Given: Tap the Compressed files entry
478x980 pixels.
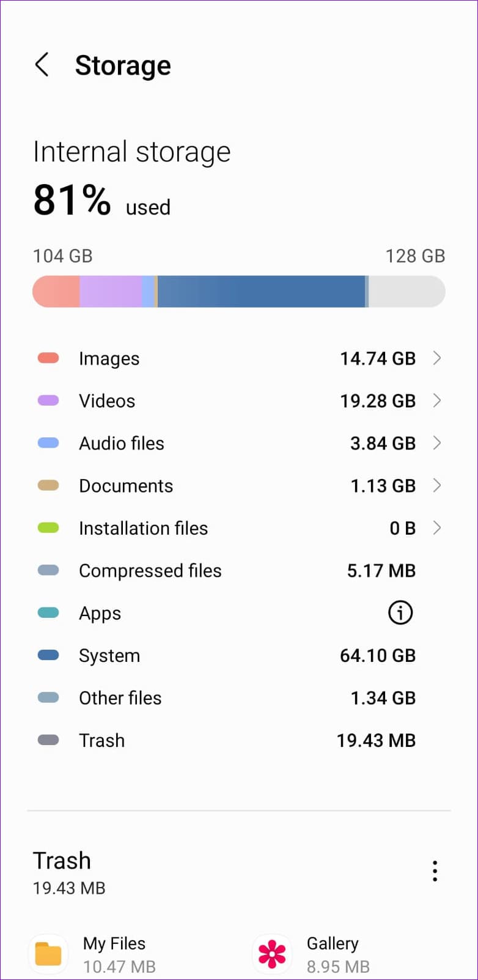Looking at the screenshot, I should (x=238, y=571).
